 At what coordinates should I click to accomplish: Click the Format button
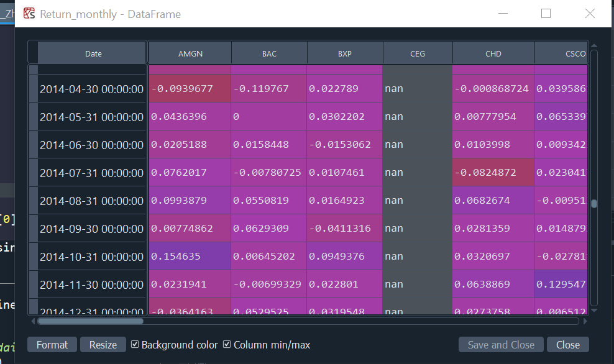[52, 344]
